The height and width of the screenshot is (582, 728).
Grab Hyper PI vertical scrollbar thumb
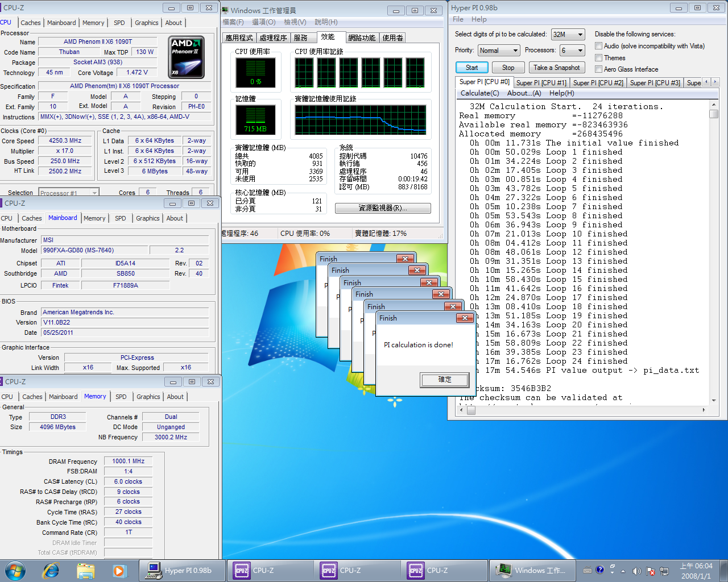click(714, 114)
